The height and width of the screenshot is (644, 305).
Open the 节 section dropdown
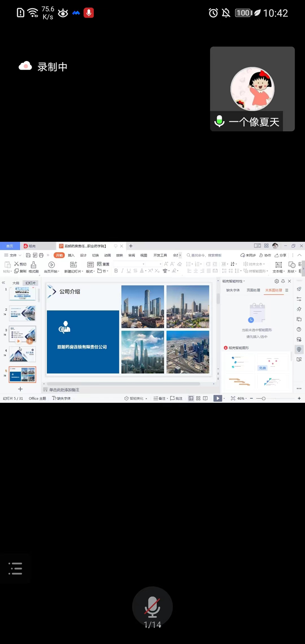click(x=103, y=271)
